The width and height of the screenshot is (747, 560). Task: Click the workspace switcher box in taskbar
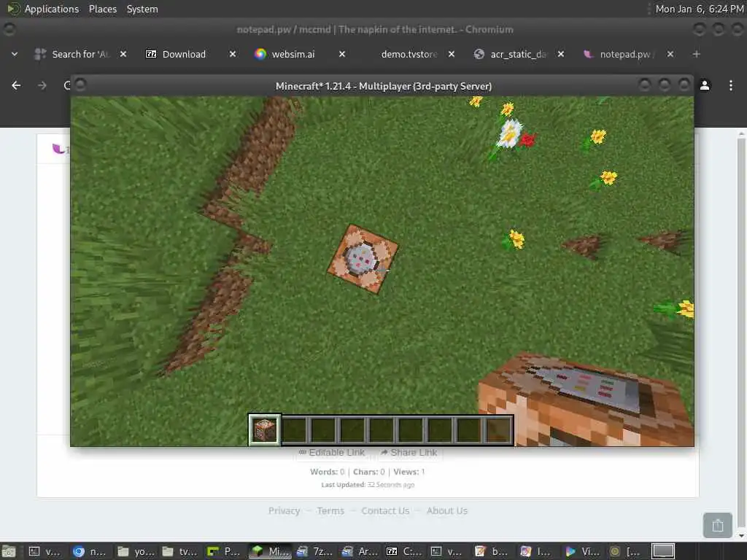[663, 551]
